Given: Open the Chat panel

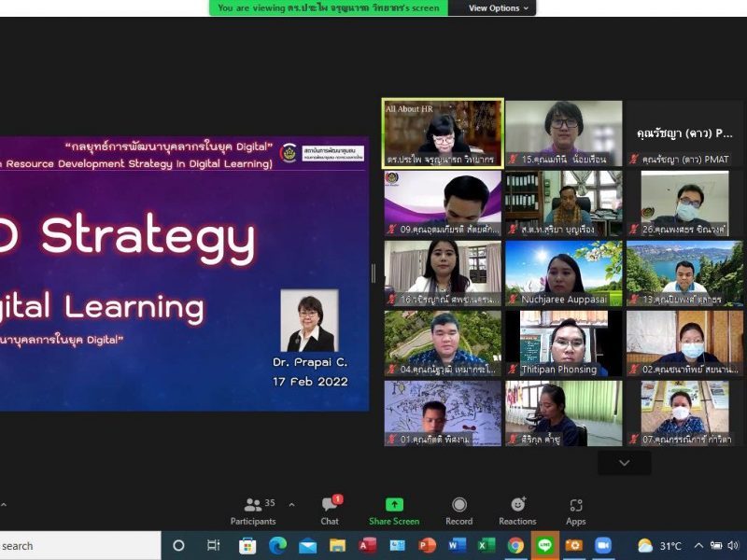Looking at the screenshot, I should point(330,510).
